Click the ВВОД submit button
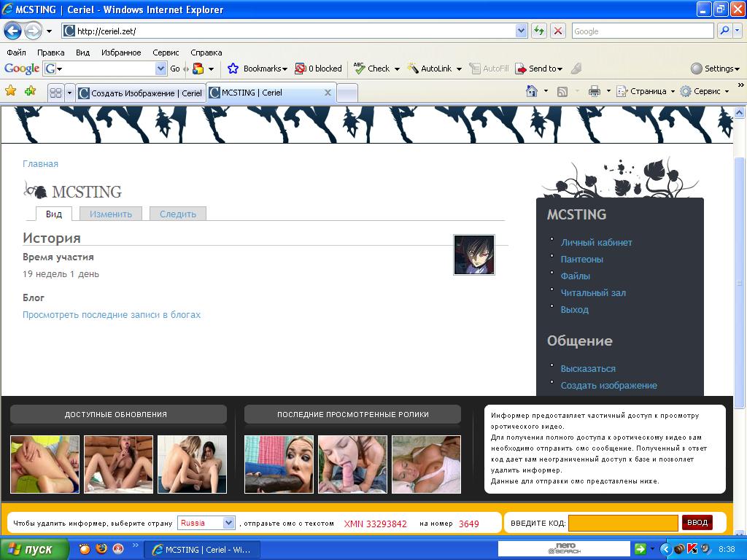747x560 pixels. [x=697, y=523]
